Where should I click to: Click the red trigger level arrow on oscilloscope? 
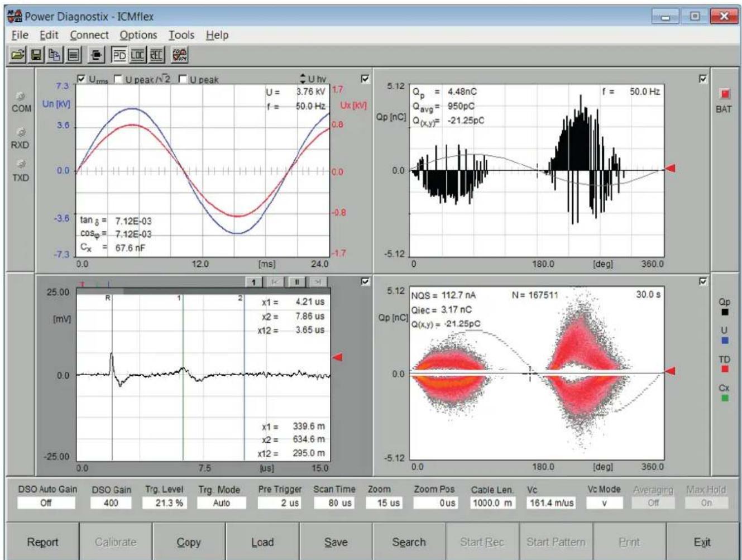point(337,357)
